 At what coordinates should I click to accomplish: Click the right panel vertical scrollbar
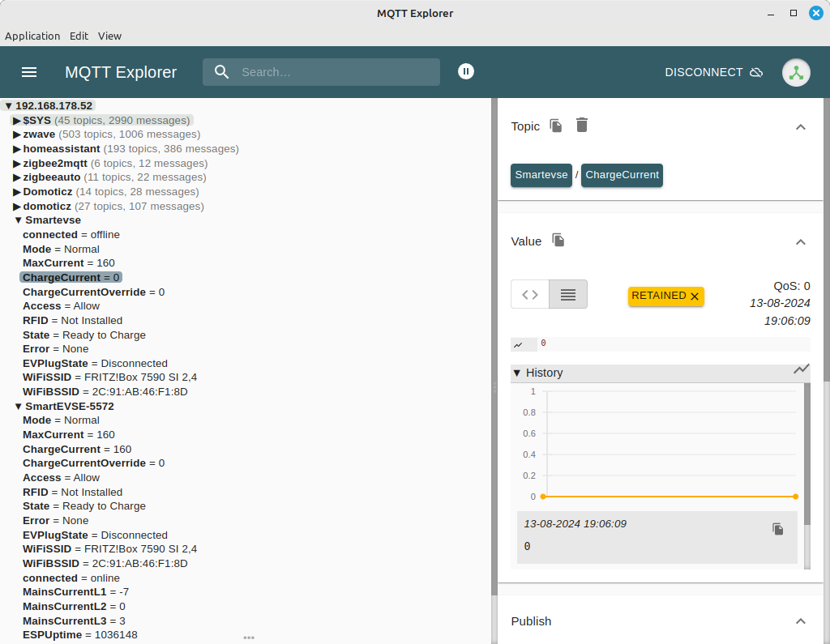point(827,238)
